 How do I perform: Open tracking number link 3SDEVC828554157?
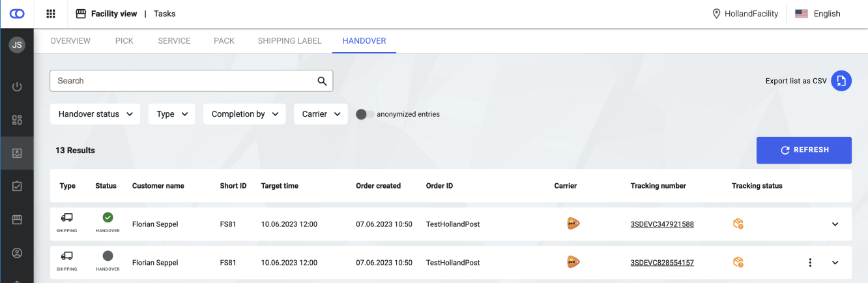click(x=661, y=263)
